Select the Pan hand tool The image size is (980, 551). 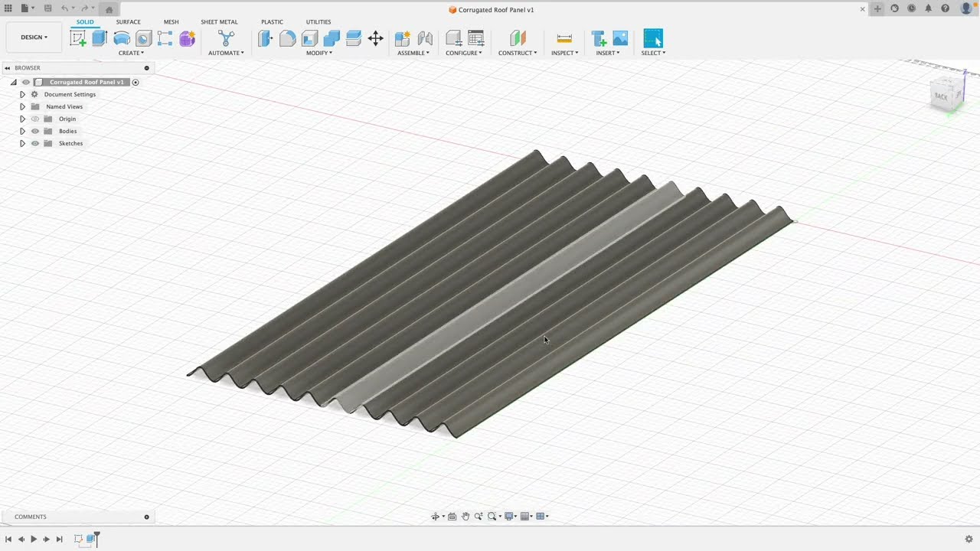(x=465, y=517)
